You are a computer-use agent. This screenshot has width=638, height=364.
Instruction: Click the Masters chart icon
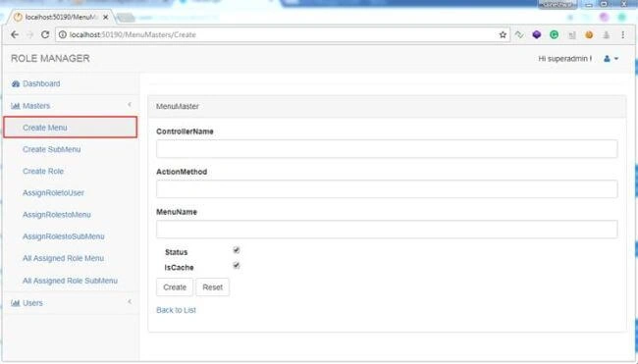pyautogui.click(x=16, y=106)
